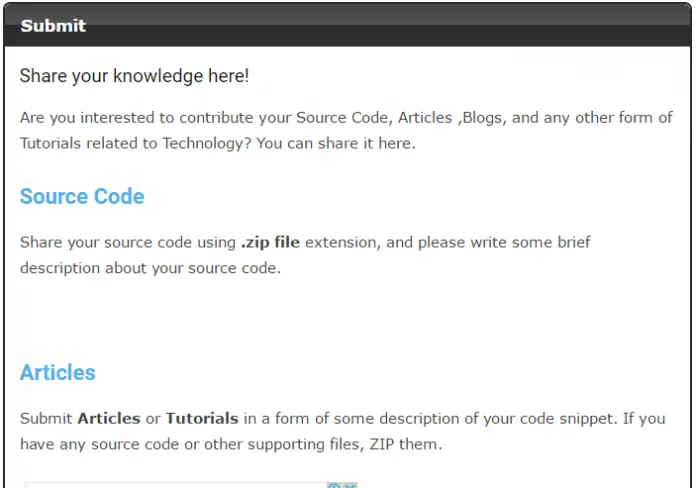Click the AdChoices info icon on the ad
This screenshot has width=696, height=488.
click(x=334, y=485)
